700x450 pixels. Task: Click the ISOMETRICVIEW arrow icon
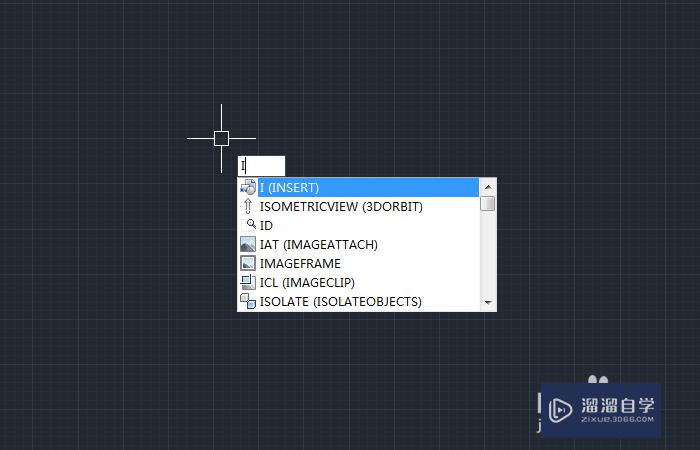(x=248, y=206)
